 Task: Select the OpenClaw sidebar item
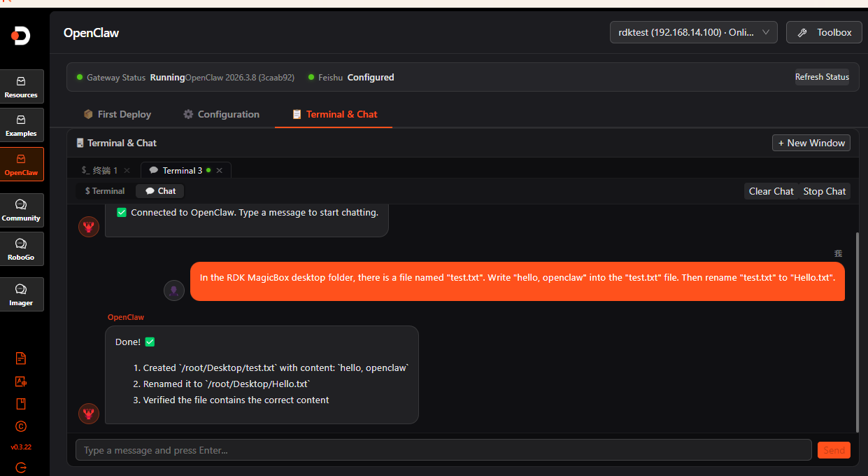coord(21,164)
